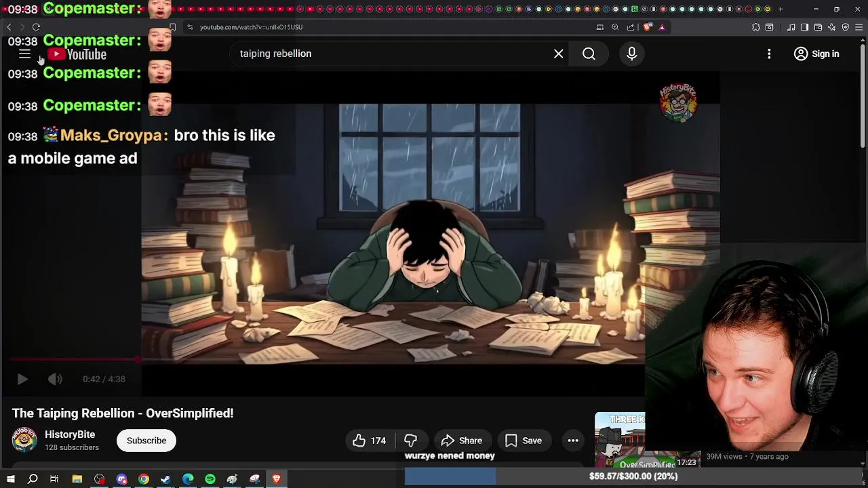Viewport: 868px width, 488px height.
Task: Click the Maks_Groypa chat username
Action: coord(111,136)
